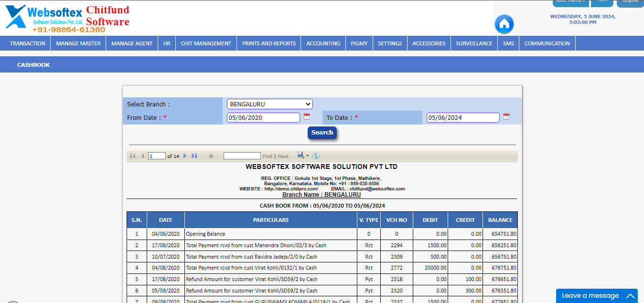Open the SMS menu
This screenshot has width=644, height=303.
point(508,43)
